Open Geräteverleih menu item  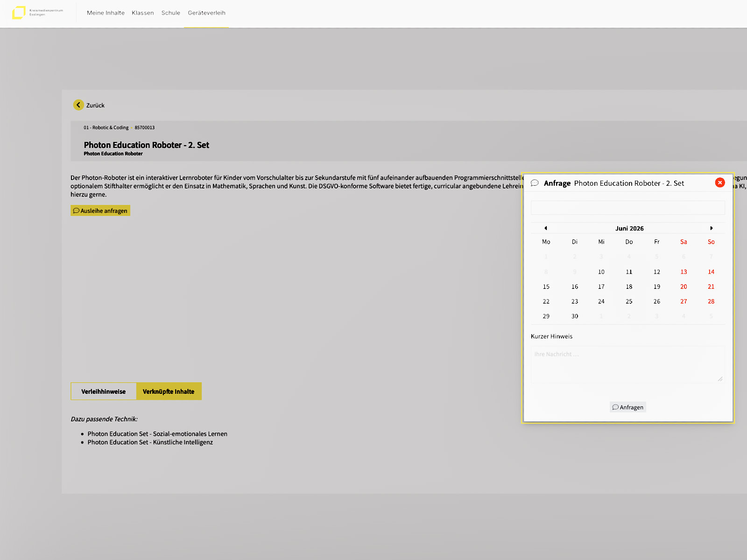(x=206, y=13)
